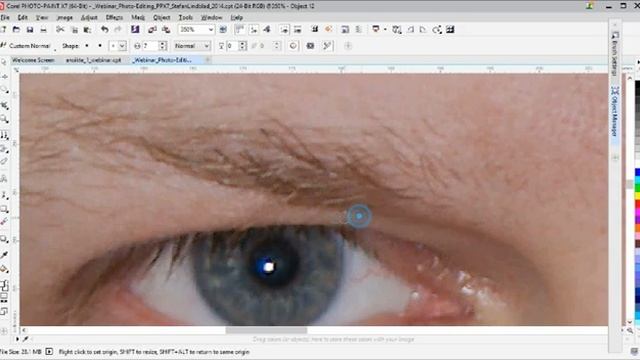Click the black checkered grid toolbar icon

pos(450,29)
